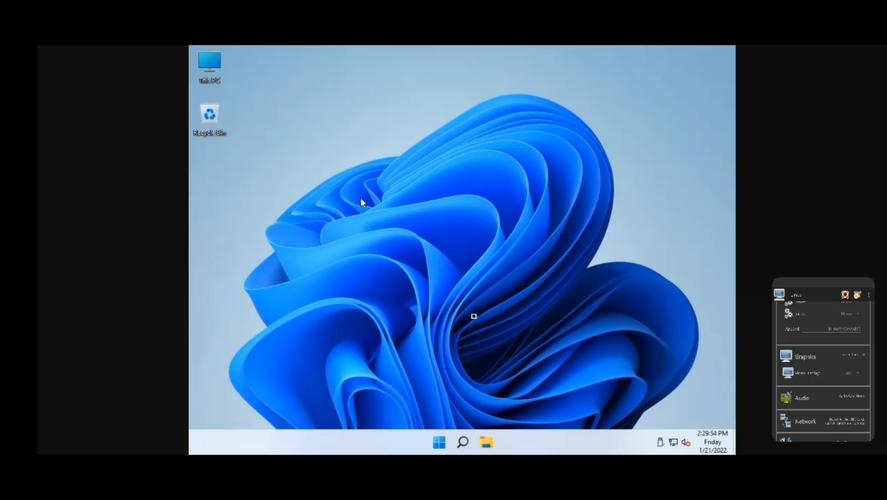Open taskbar Search magnifier
The height and width of the screenshot is (500, 887).
click(463, 442)
